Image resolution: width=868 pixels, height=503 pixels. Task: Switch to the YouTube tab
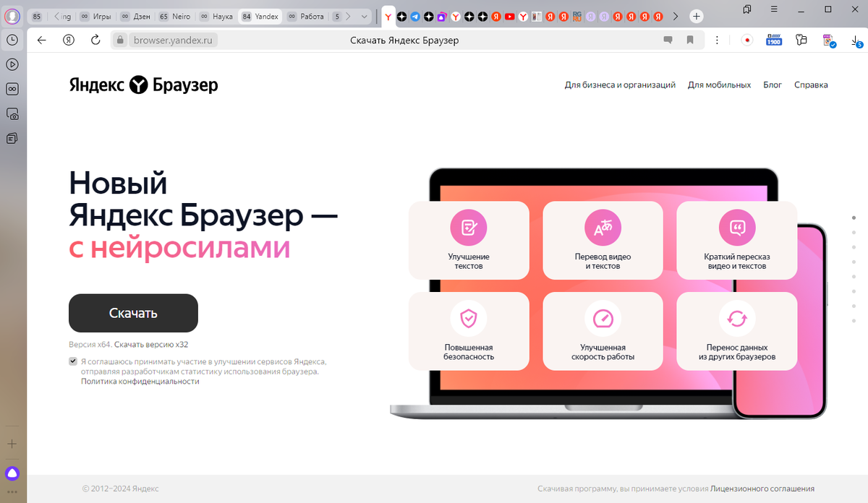pyautogui.click(x=509, y=16)
